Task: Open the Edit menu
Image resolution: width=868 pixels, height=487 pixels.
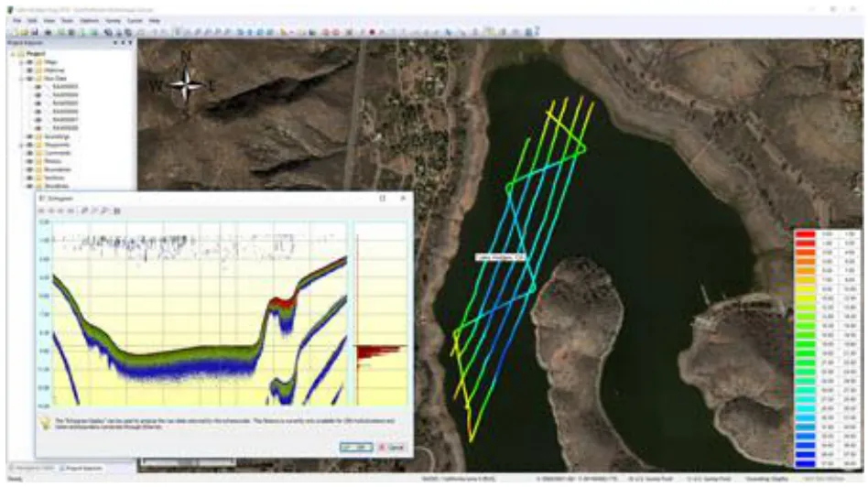Action: coord(33,20)
